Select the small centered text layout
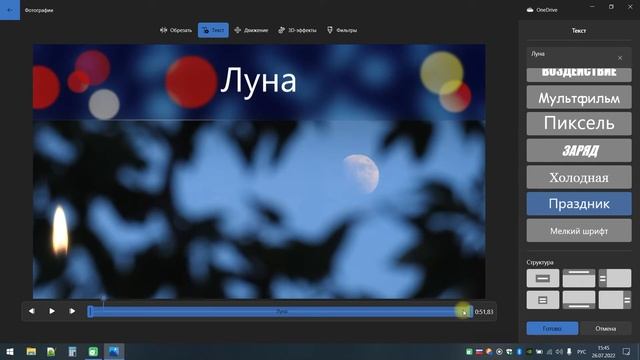The image size is (640, 360). [542, 300]
